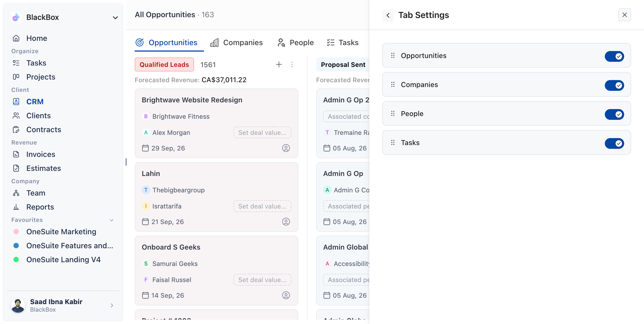Viewport: 644px width, 324px height.
Task: Open OneSuite Landing V4 favourite
Action: click(63, 260)
